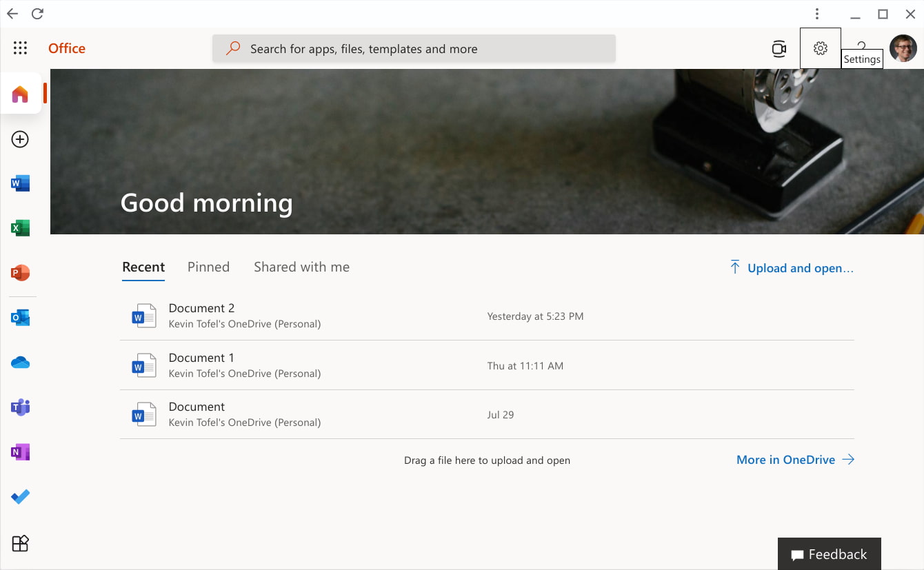Click the search magnifier icon
924x570 pixels.
[x=234, y=48]
